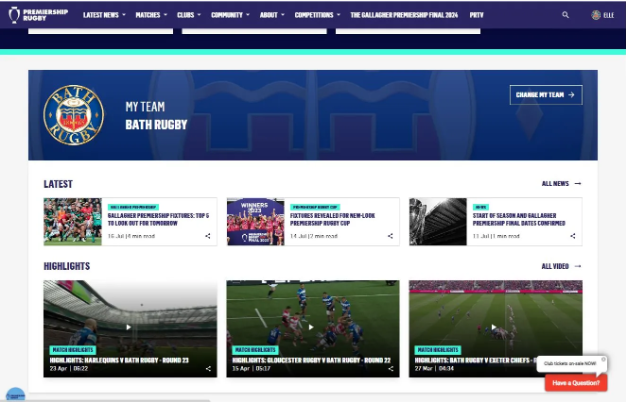The image size is (626, 402).
Task: Open the All Video link
Action: point(555,266)
